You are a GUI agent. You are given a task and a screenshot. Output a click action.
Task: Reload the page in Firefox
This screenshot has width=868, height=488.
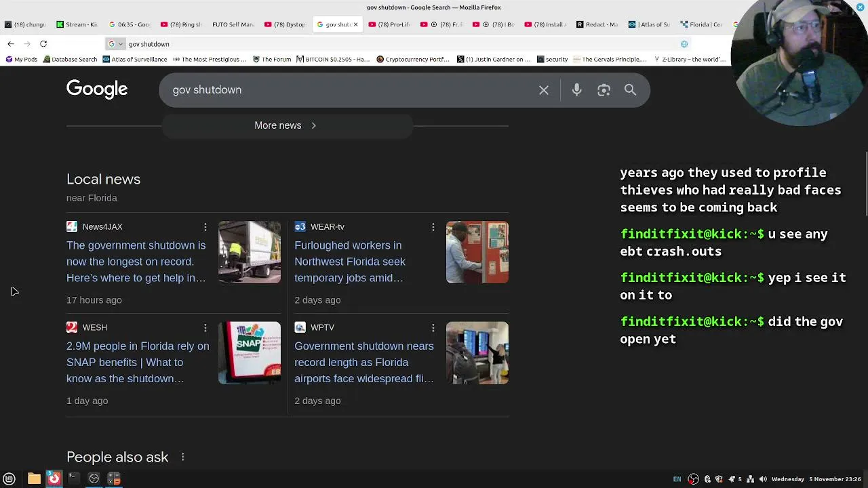(43, 44)
